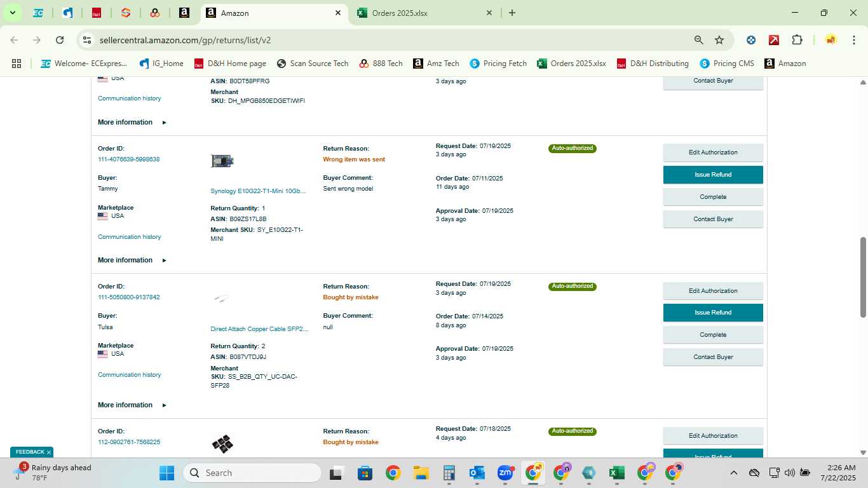Expand More information for Tulsa's order
Viewport: 868px width, 488px height.
click(132, 405)
